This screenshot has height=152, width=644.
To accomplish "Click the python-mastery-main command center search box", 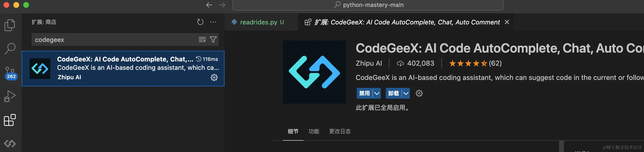I will 368,5.
